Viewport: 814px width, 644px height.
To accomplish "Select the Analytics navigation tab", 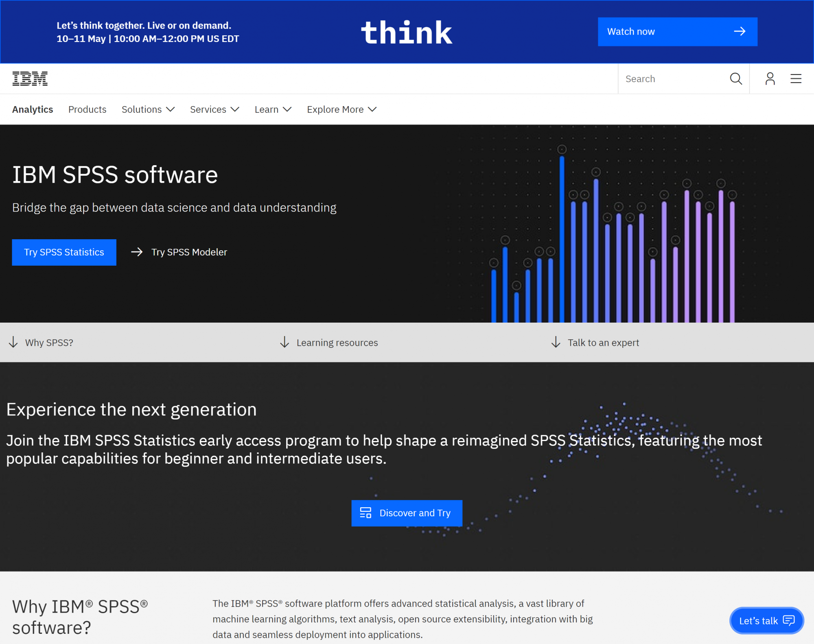I will coord(33,109).
